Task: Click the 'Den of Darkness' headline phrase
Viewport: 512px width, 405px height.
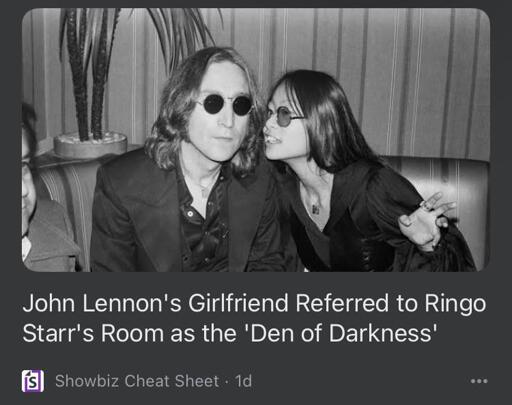Action: coord(341,333)
